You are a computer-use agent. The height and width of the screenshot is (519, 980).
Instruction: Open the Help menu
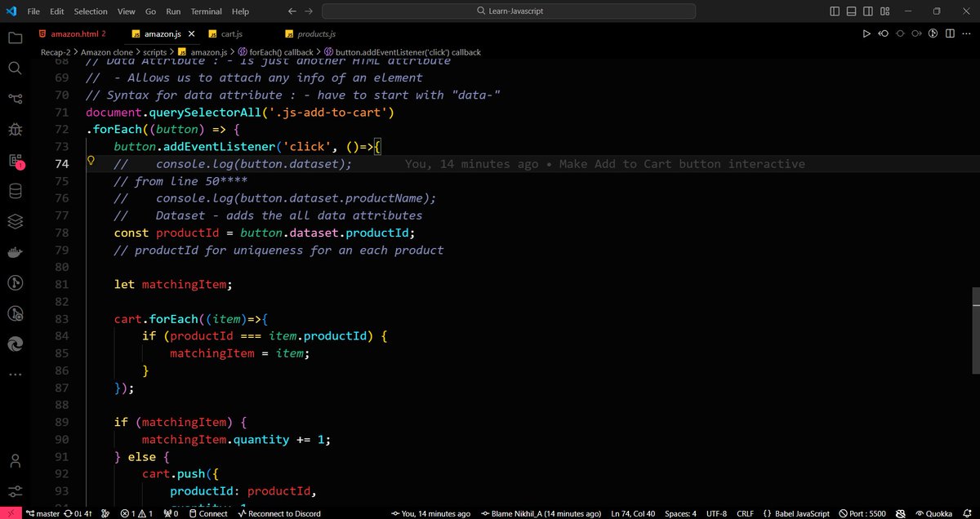[x=240, y=11]
